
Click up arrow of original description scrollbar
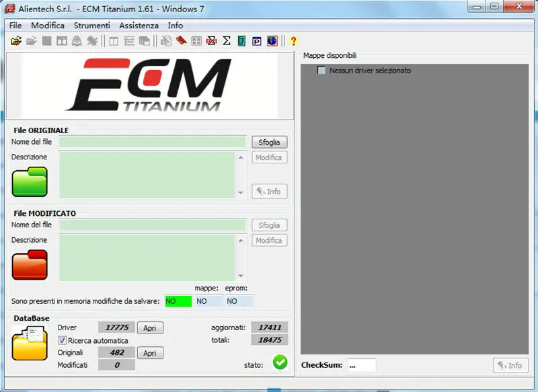tap(241, 157)
